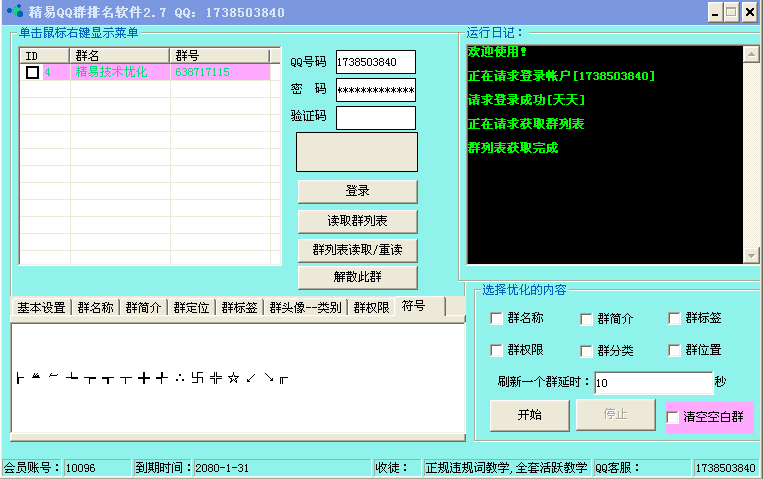Click the ID column header
Viewport: 763px width, 479px height.
click(x=45, y=56)
